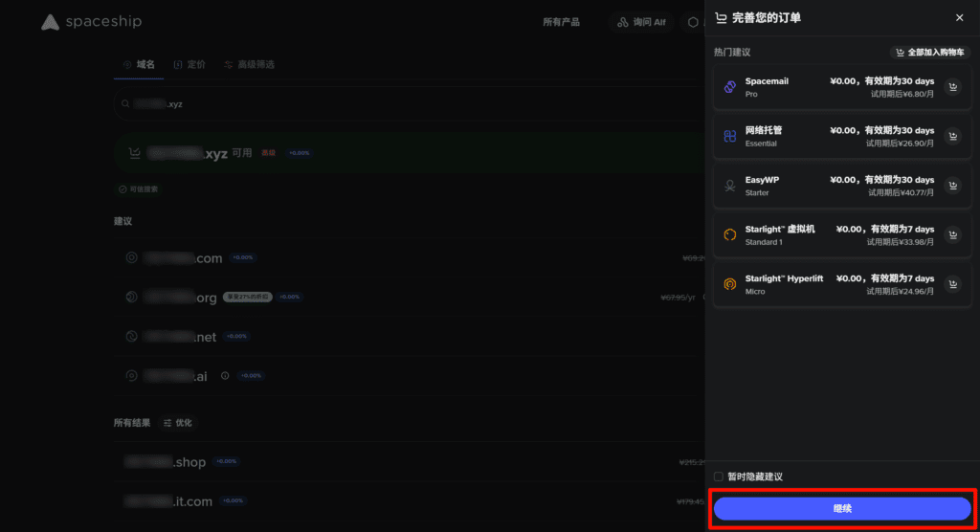Add Starlight Hyperlift Micro to cart
Screen dimensions: 980x532
point(952,284)
